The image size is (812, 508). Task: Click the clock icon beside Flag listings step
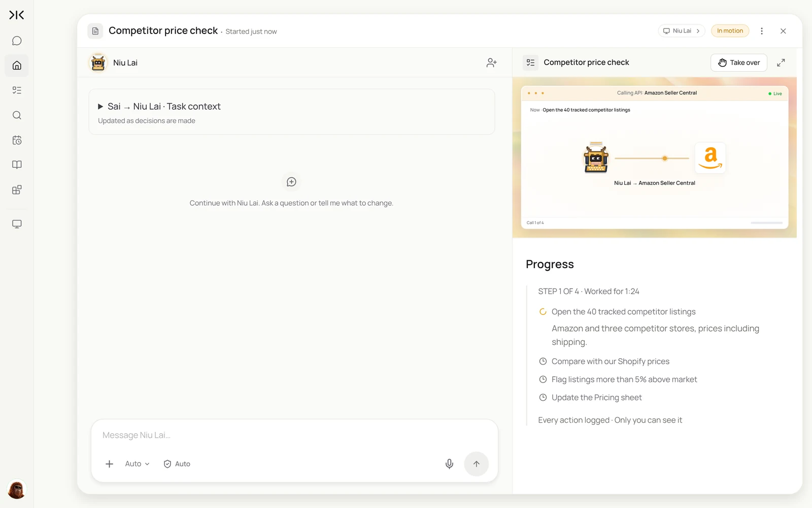543,379
